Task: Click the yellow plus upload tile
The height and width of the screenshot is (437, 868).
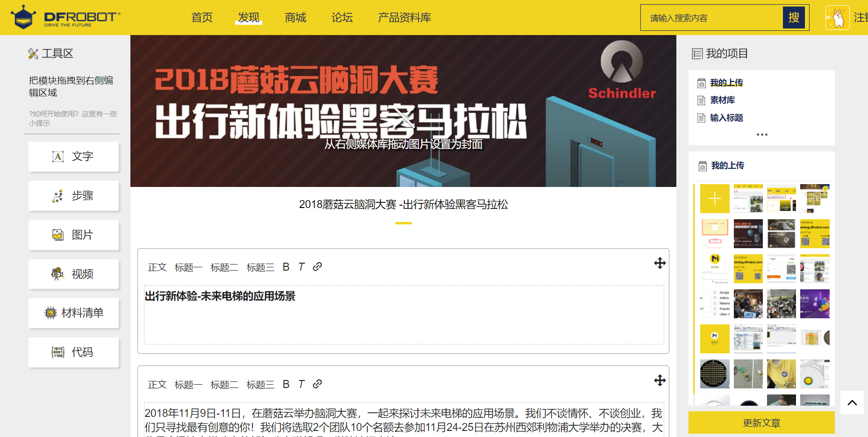Action: pyautogui.click(x=715, y=199)
